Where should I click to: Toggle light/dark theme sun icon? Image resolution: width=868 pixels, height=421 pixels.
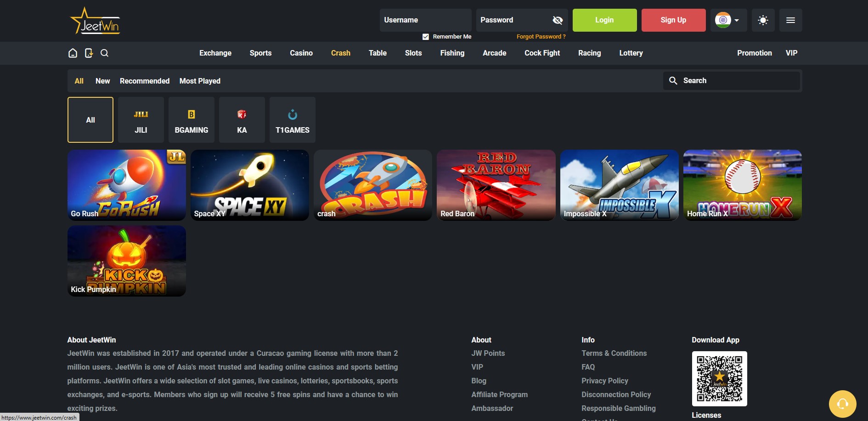[763, 20]
